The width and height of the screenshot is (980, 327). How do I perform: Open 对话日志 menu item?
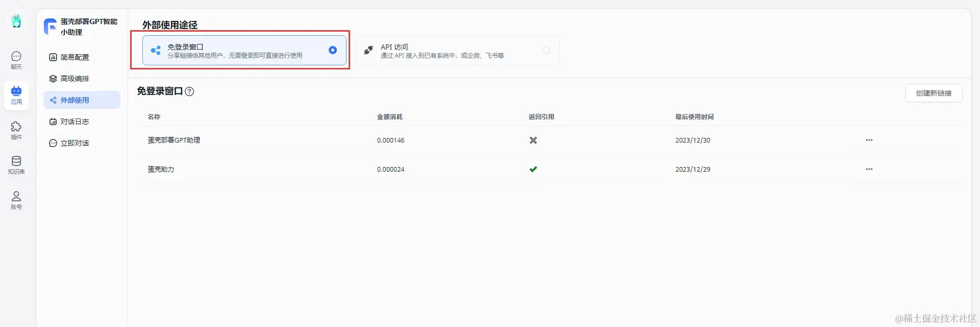(82, 122)
